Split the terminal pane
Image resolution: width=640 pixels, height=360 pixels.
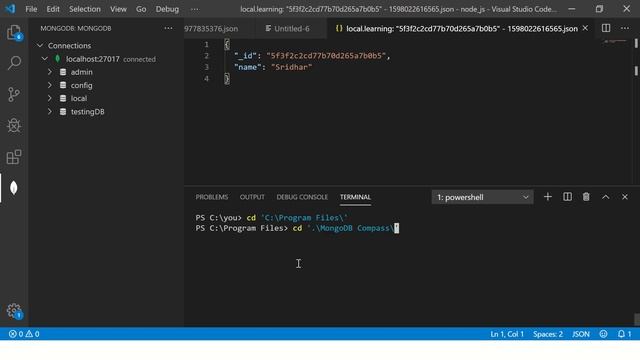pos(567,197)
